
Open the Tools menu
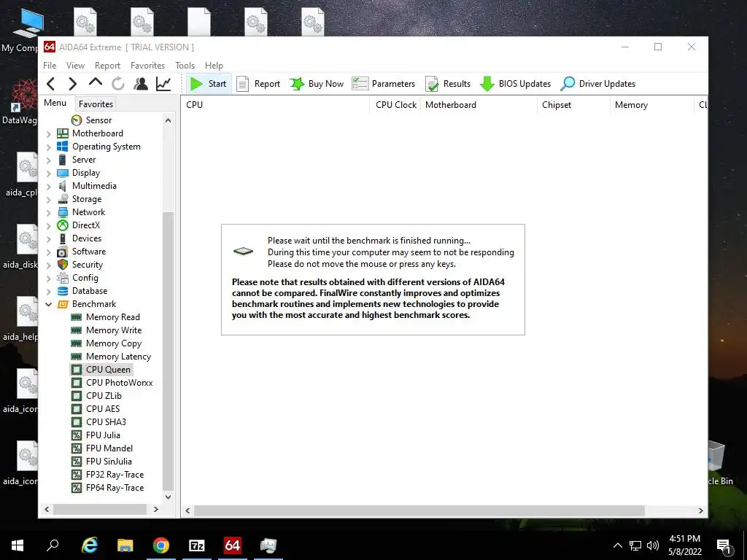185,65
